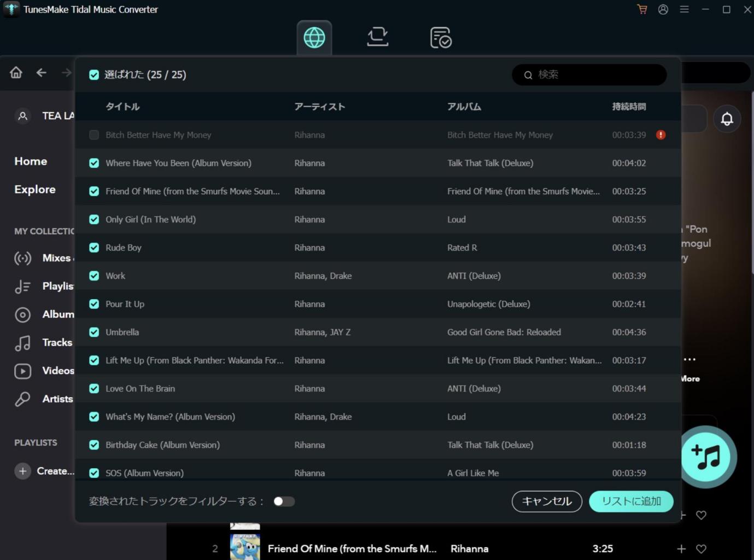Click the アルバム column header

464,107
